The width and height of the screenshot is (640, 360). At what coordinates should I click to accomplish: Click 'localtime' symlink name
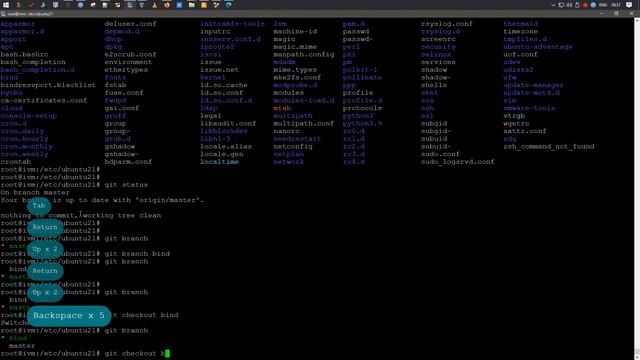point(220,162)
